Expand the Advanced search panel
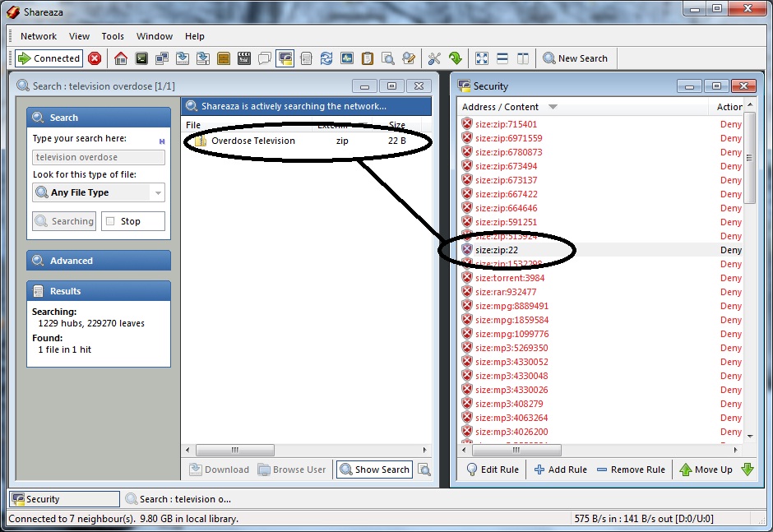The height and width of the screenshot is (532, 773). coord(99,261)
